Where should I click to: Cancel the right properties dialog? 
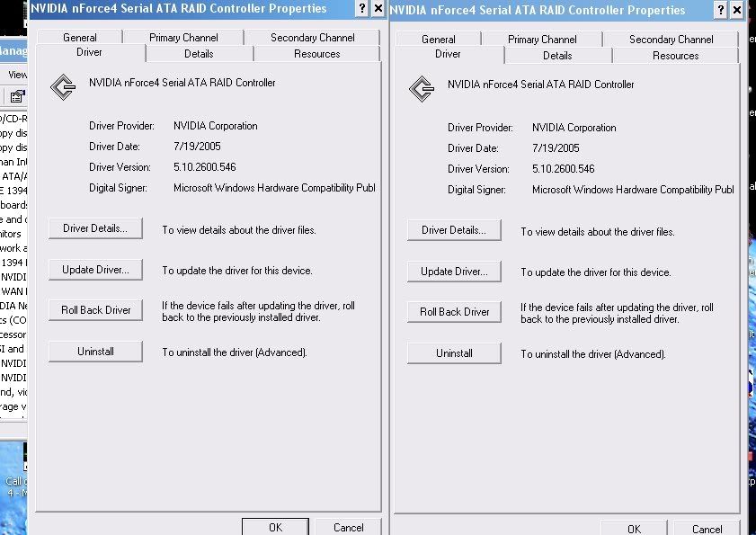point(707,529)
